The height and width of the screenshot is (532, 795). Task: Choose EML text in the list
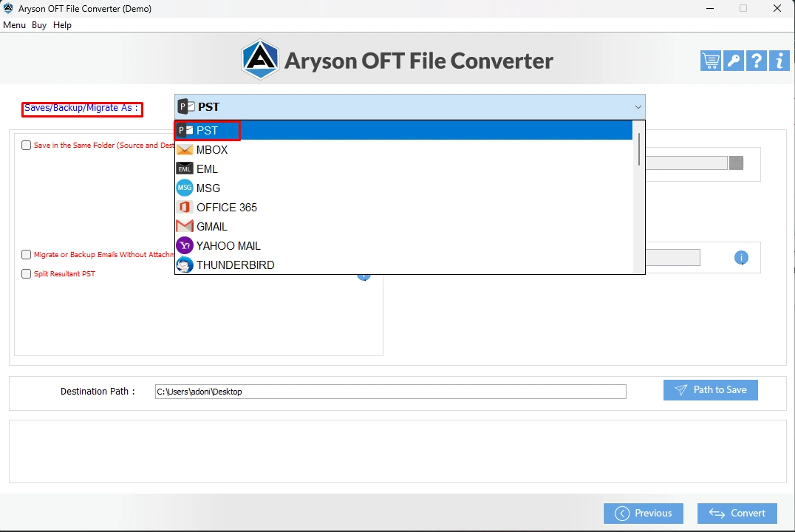207,169
